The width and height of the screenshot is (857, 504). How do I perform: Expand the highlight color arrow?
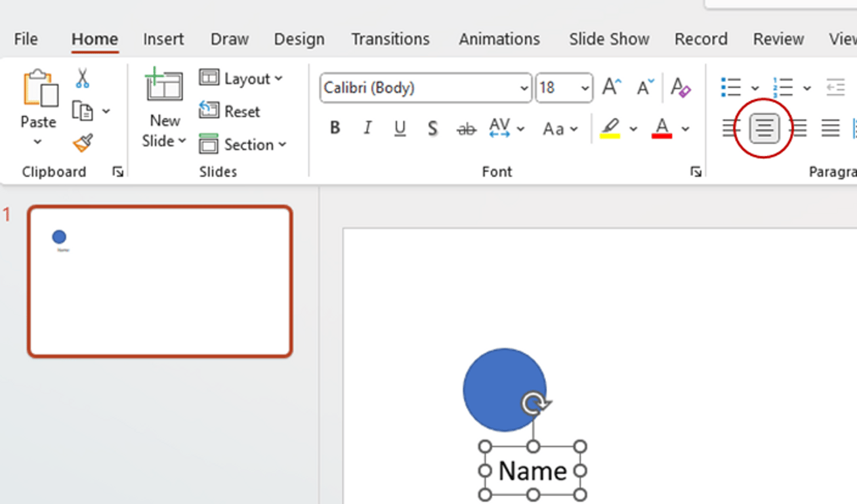click(x=633, y=129)
